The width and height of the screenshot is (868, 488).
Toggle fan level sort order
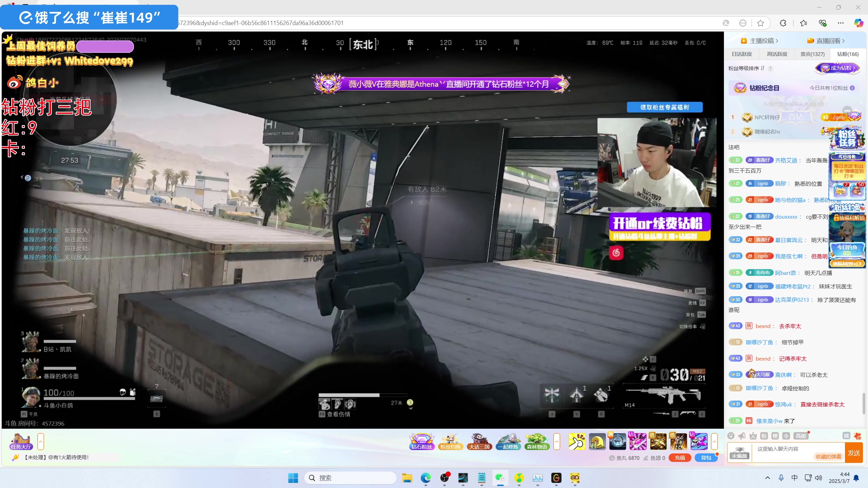(762, 68)
